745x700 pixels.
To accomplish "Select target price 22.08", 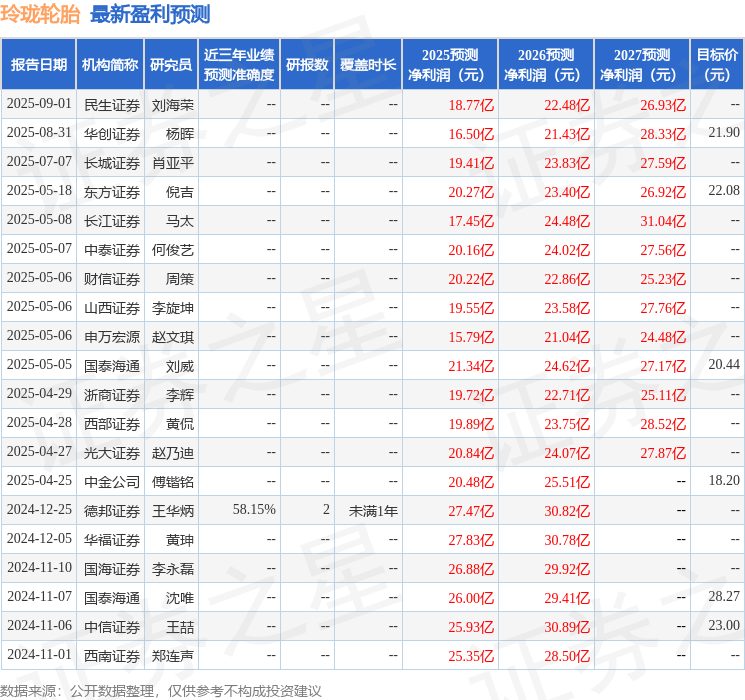I will [724, 191].
